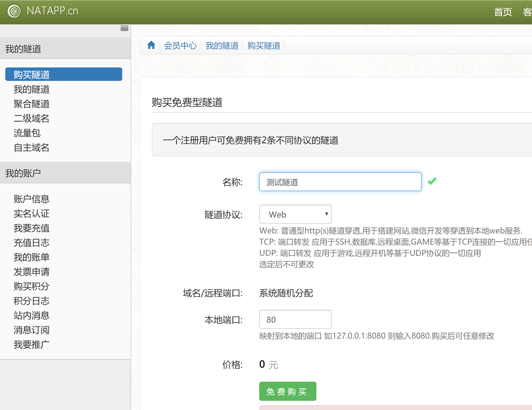Open 发票申请 sidebar link
Viewport: 532px width, 410px height.
tap(32, 272)
